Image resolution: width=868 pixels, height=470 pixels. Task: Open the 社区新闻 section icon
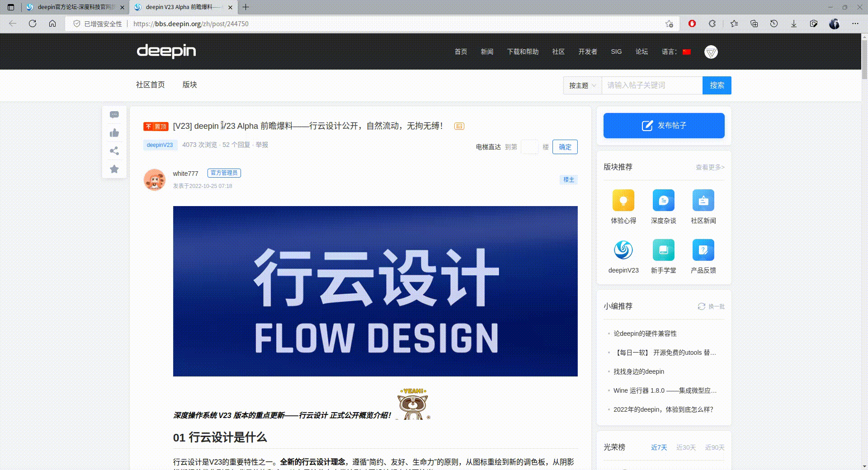[x=703, y=201]
